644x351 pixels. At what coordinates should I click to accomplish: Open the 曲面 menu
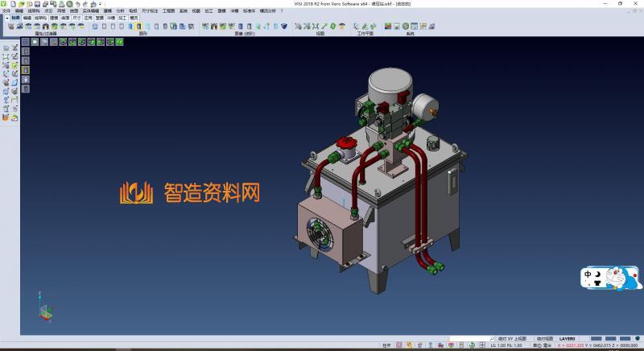click(x=74, y=11)
